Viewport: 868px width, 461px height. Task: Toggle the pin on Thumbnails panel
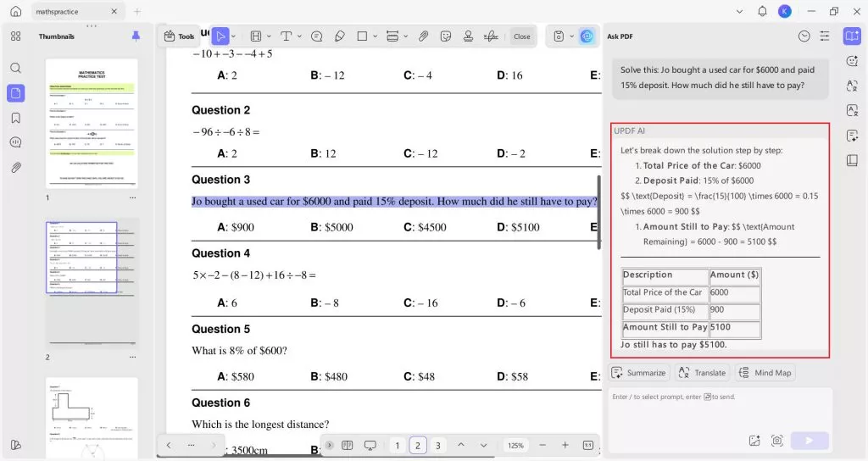click(136, 36)
